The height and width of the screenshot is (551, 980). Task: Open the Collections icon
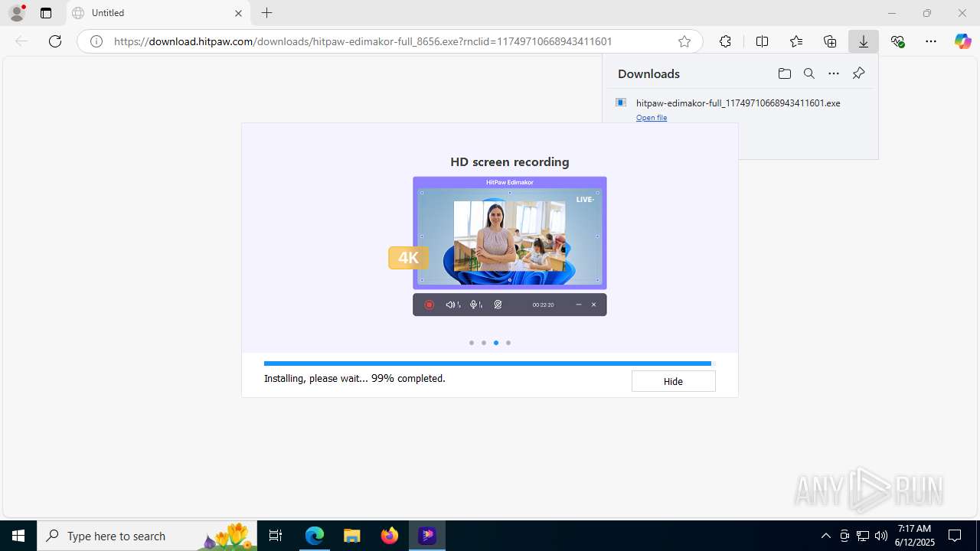[830, 41]
